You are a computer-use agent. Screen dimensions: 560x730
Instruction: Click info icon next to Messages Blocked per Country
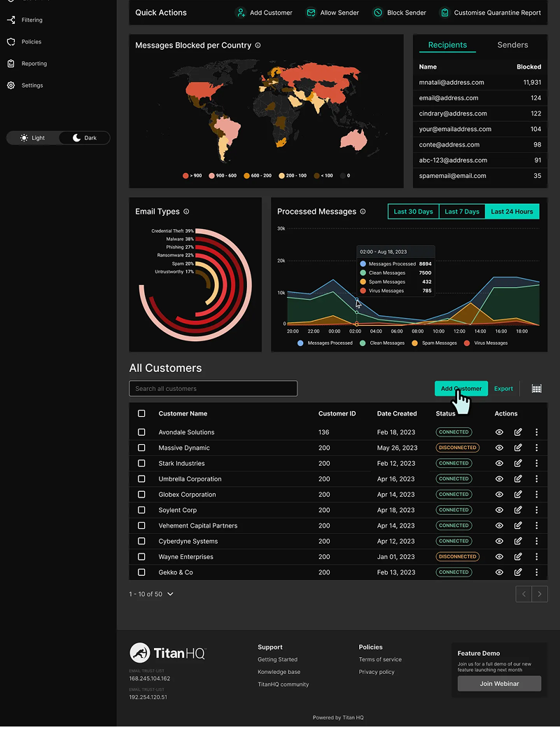pos(258,46)
